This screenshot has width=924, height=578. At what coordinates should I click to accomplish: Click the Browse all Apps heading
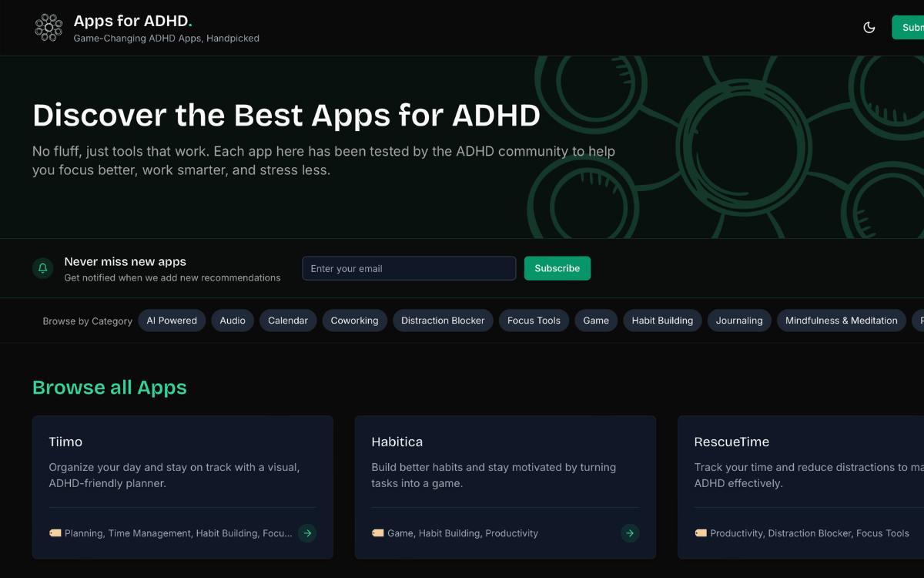click(109, 387)
